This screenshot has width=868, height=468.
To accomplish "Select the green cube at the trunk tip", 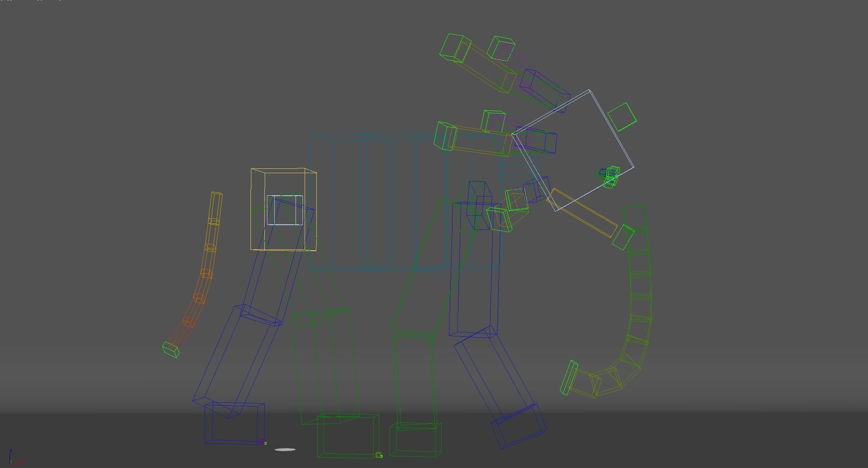I will [569, 378].
